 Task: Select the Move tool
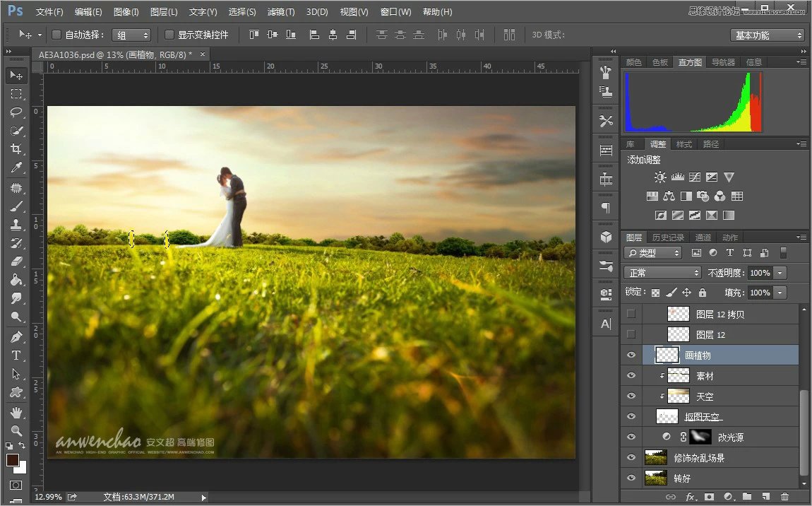(16, 76)
